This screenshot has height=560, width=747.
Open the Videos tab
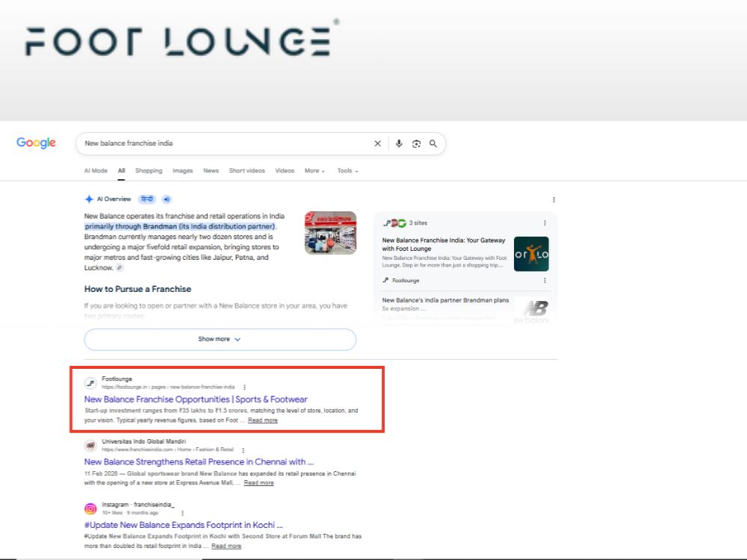(285, 170)
